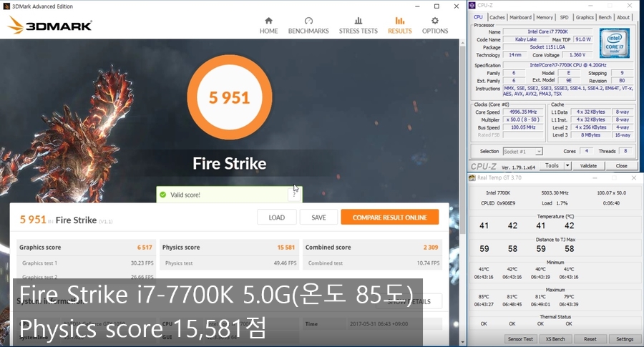The height and width of the screenshot is (347, 644).
Task: Open OPTIONS gear in 3DMark
Action: pyautogui.click(x=435, y=26)
